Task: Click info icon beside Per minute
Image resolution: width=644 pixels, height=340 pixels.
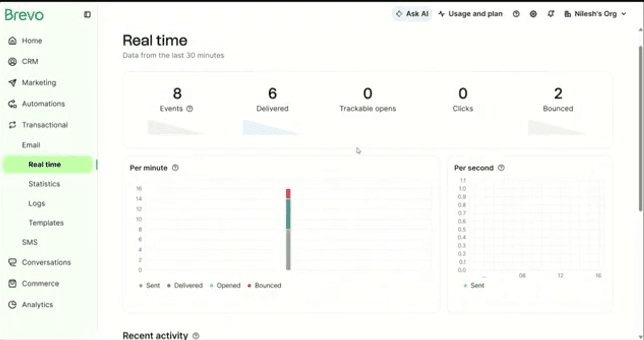Action: point(175,168)
